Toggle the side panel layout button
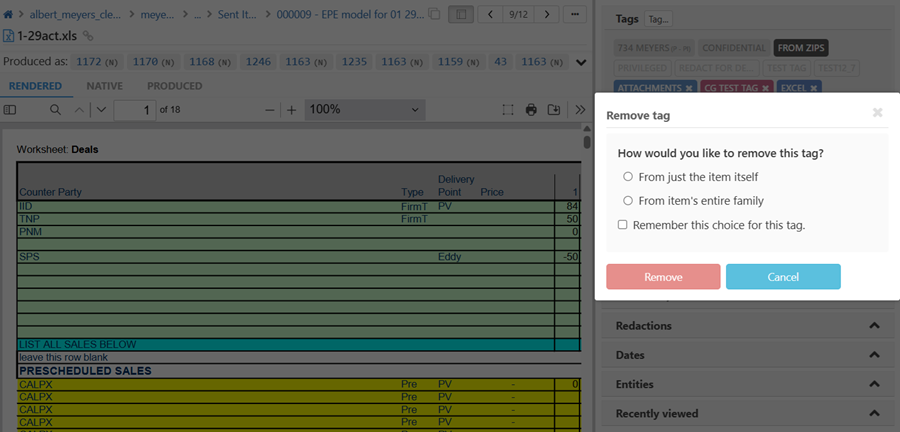This screenshot has width=900, height=432. pos(460,14)
